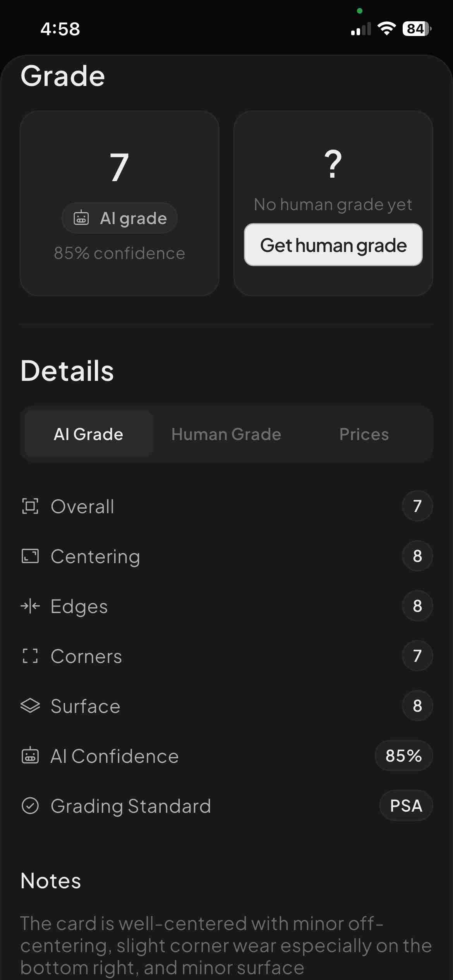Switch to the AI Grade tab
The image size is (453, 980).
click(89, 434)
